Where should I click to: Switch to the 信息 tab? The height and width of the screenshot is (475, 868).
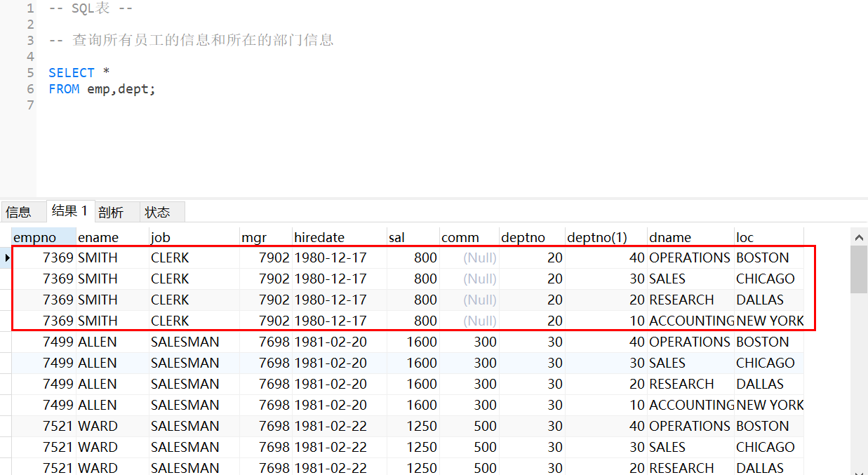click(x=19, y=212)
